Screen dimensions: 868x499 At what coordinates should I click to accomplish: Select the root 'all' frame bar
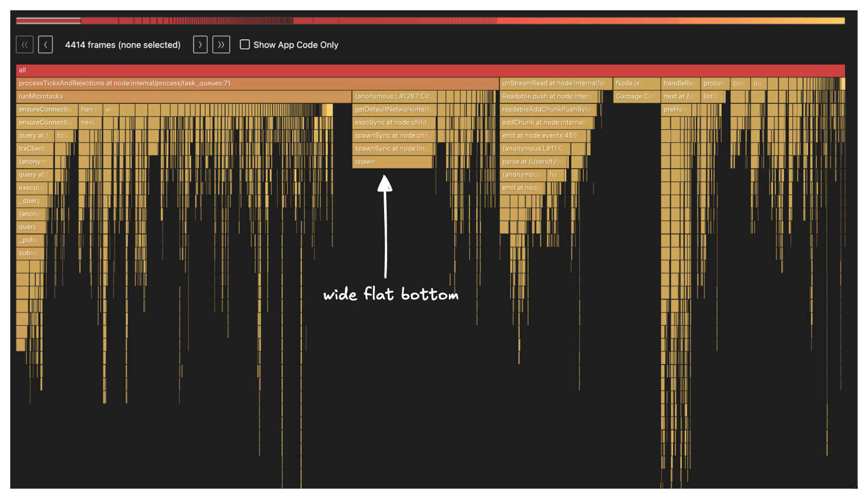pos(430,70)
